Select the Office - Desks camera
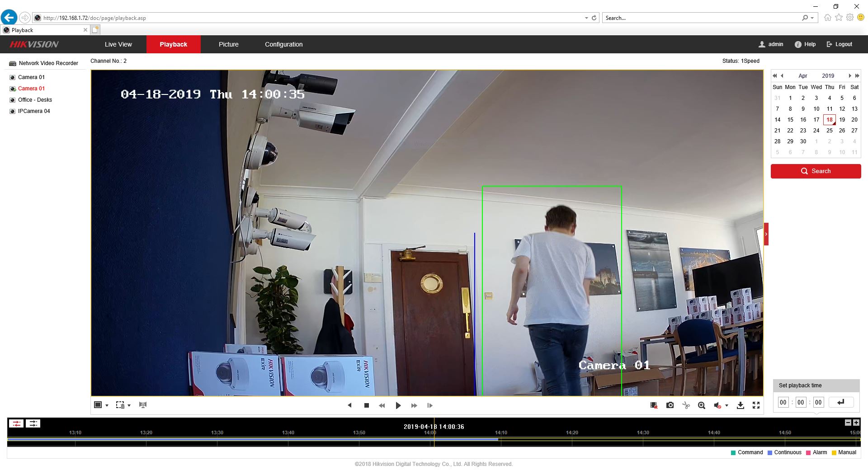 click(x=35, y=100)
